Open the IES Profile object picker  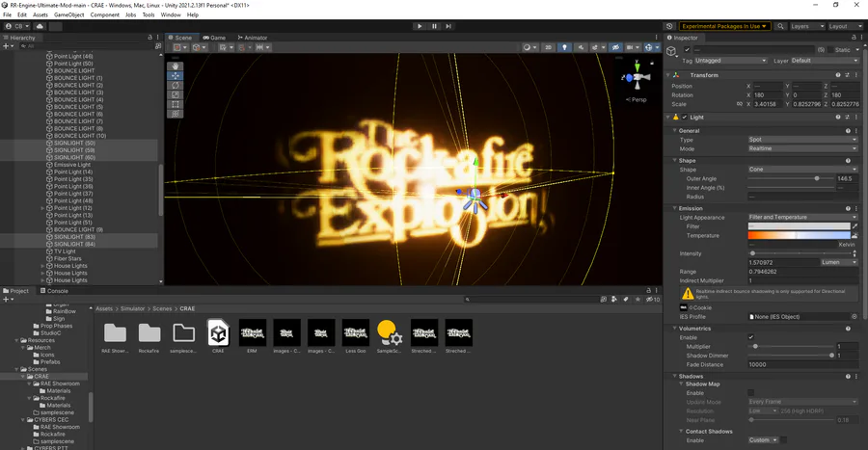854,317
